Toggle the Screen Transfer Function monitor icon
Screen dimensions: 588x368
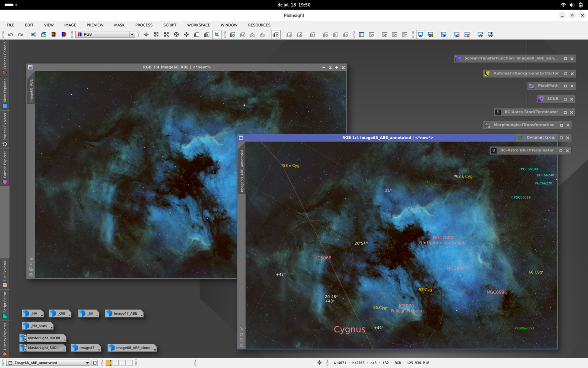coord(421,34)
